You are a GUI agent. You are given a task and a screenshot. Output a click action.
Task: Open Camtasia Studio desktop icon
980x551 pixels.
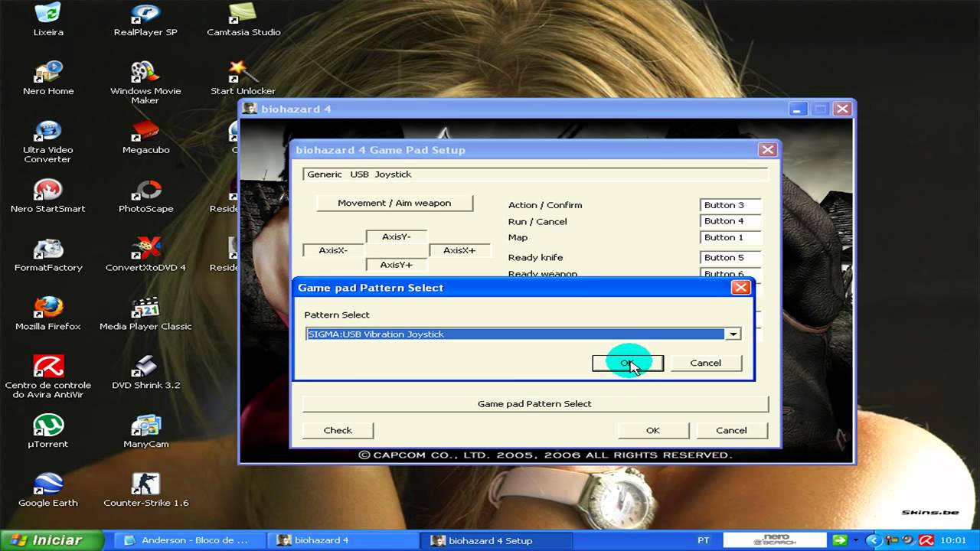click(x=243, y=20)
